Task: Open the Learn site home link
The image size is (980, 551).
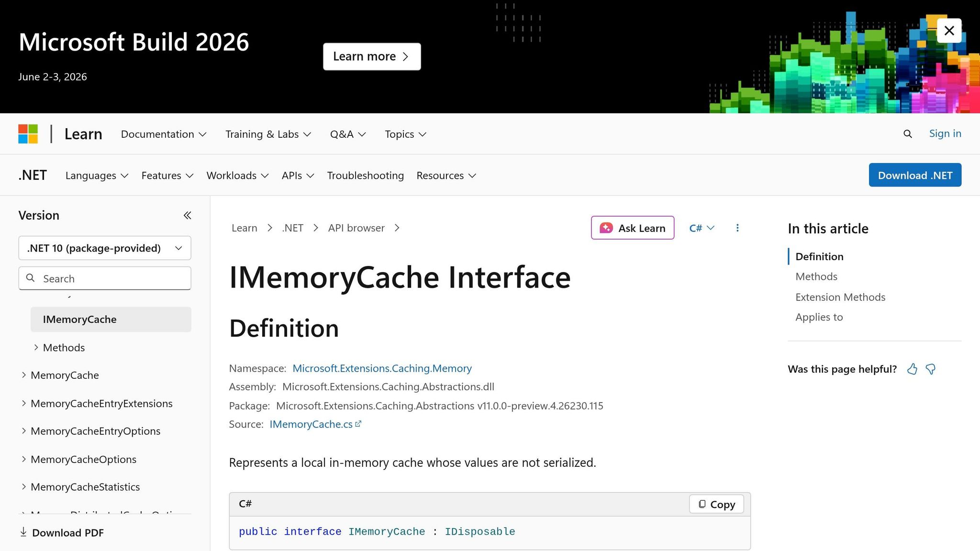Action: [x=83, y=134]
